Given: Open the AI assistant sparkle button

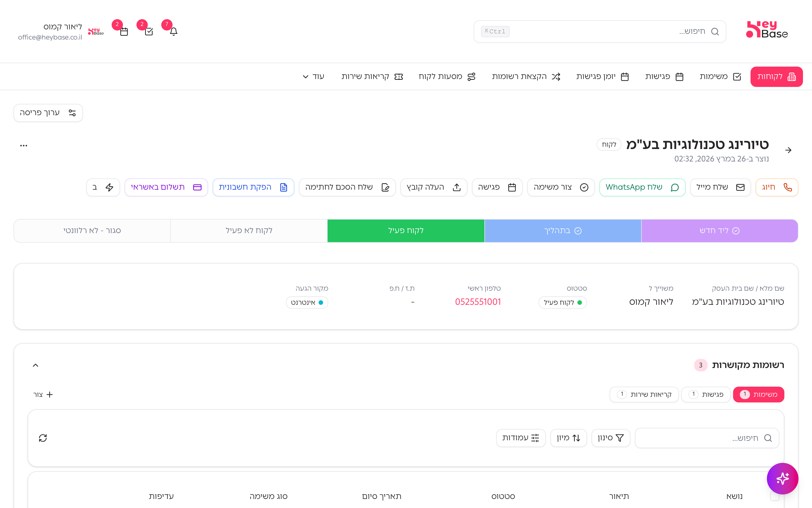Looking at the screenshot, I should click(x=782, y=478).
